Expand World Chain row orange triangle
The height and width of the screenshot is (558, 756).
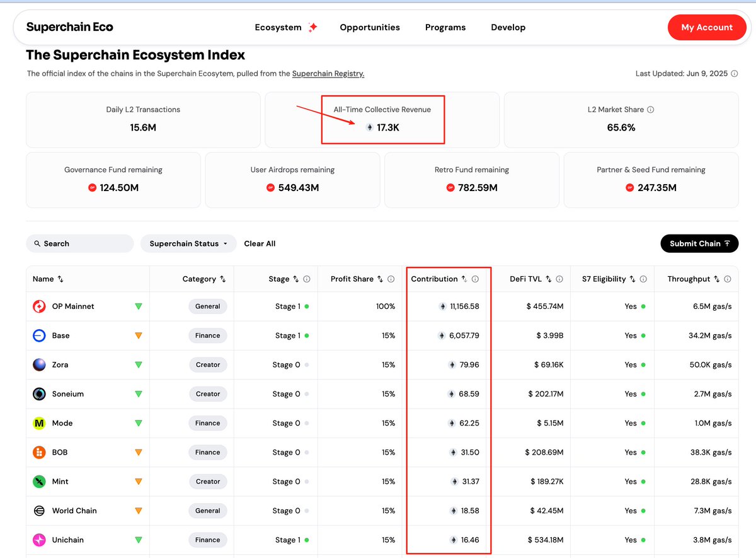139,511
